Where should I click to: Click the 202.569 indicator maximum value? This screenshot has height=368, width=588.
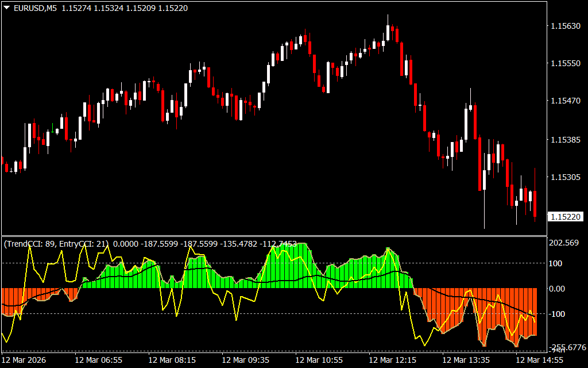click(565, 243)
